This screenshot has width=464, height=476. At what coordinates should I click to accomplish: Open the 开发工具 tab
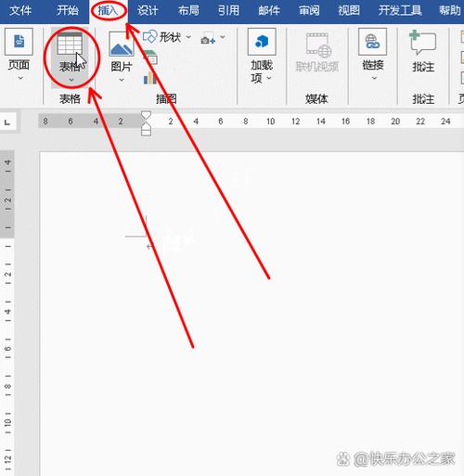point(400,10)
